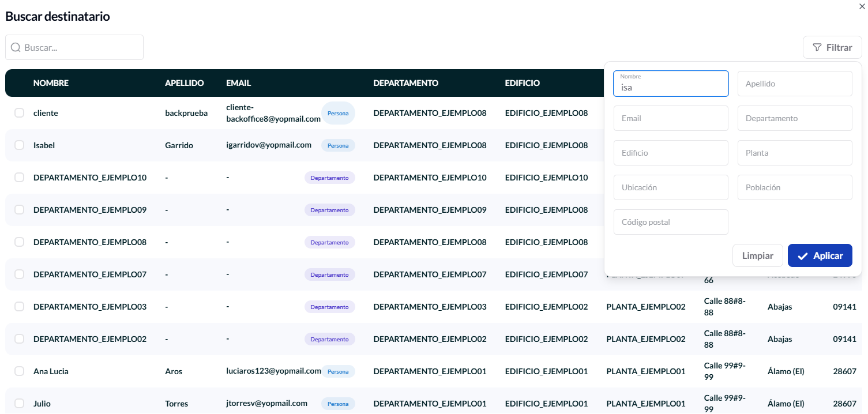Click Departamento badge in DEPARTAMENTO_EJEMPLO10 row
Screen dimensions: 868x414
pyautogui.click(x=330, y=178)
